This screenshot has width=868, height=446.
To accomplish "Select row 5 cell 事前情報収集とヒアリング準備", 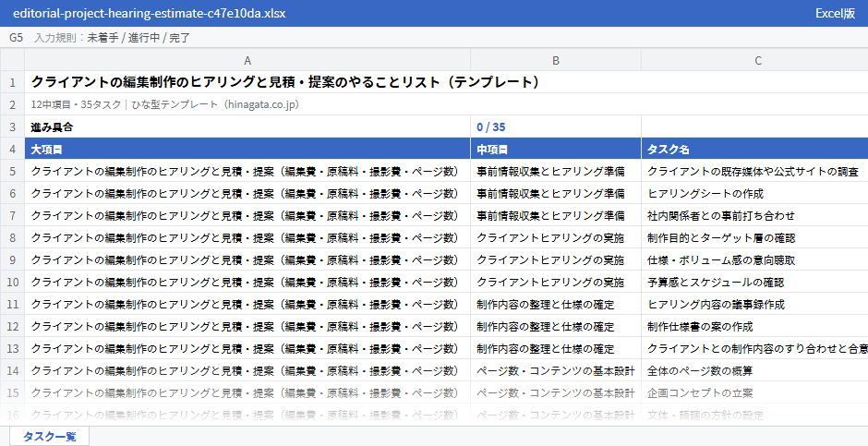I will coord(556,171).
